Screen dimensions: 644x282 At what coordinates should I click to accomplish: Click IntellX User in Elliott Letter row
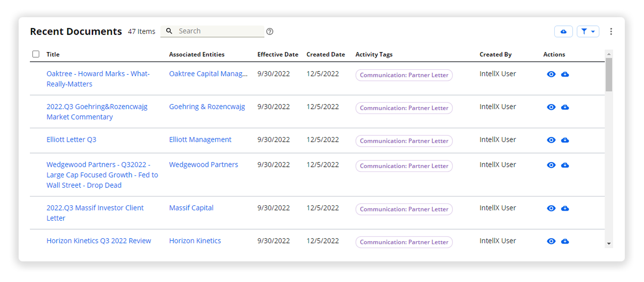pos(498,139)
